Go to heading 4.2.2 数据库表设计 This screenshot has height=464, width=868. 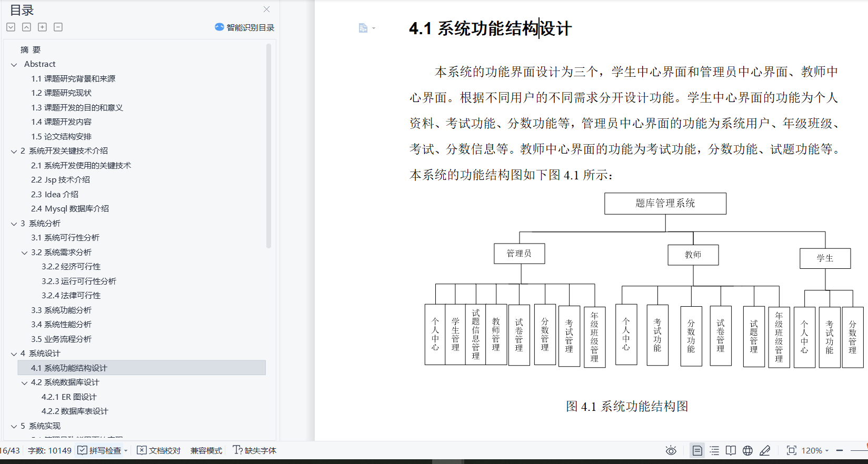(75, 411)
